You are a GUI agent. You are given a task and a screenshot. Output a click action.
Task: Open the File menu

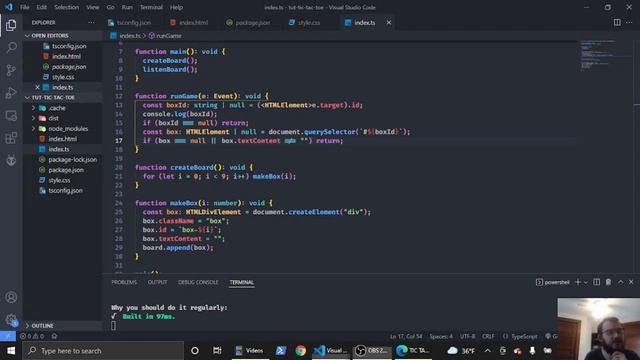pyautogui.click(x=24, y=7)
